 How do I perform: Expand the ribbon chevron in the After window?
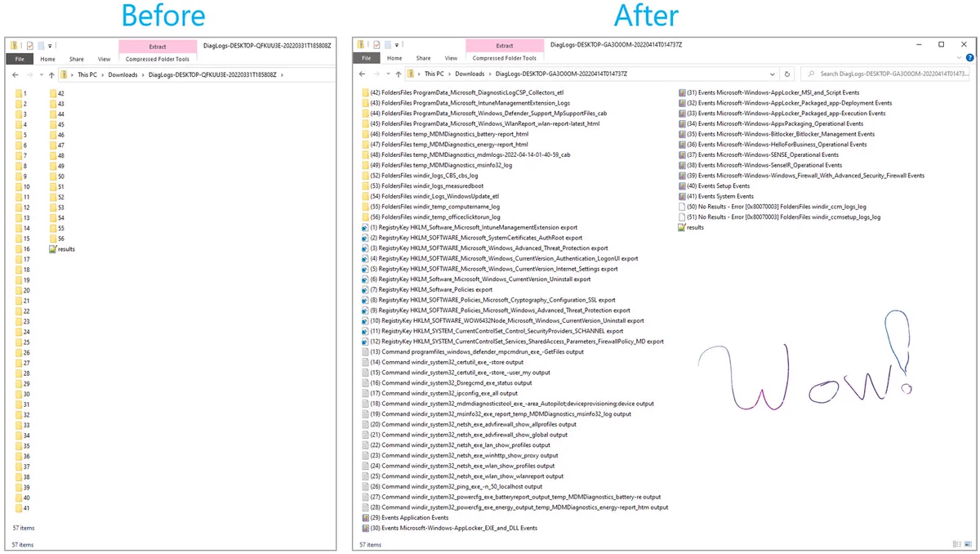(x=958, y=58)
